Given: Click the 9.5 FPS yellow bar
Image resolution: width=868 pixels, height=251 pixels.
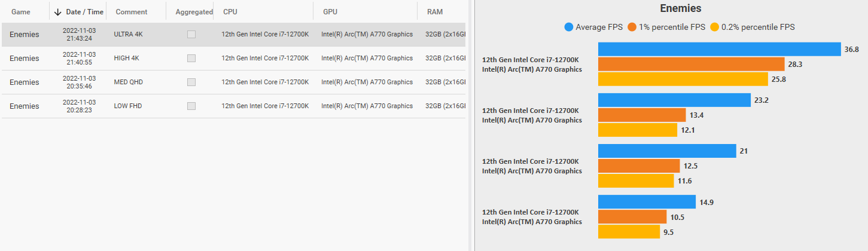Looking at the screenshot, I should click(628, 232).
